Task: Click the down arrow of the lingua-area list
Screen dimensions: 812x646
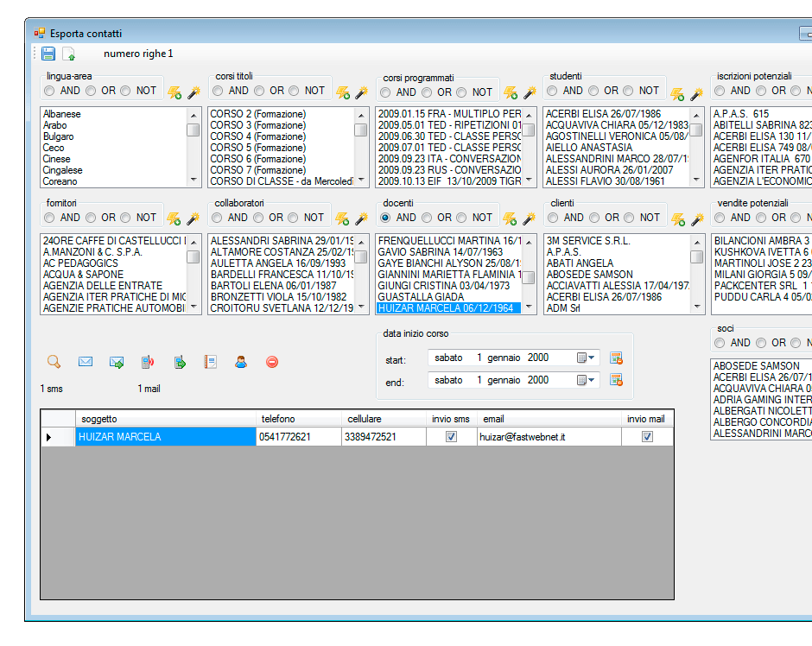Action: (193, 180)
